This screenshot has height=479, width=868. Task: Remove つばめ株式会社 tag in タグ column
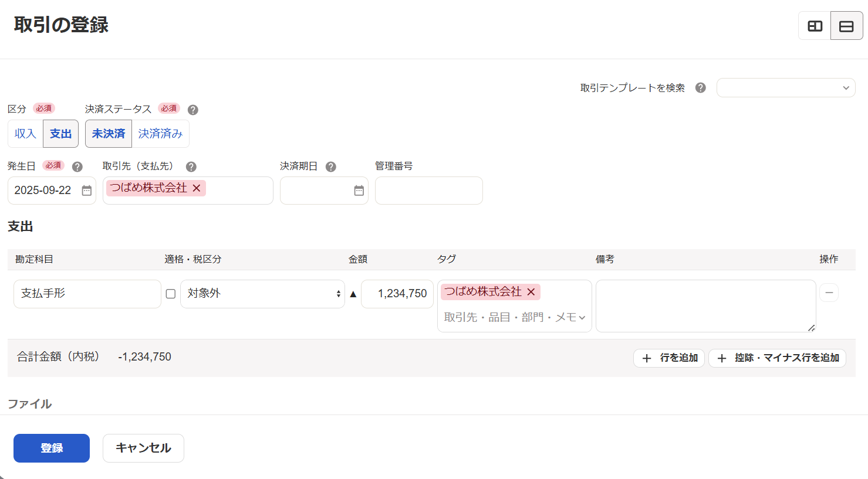(x=531, y=292)
